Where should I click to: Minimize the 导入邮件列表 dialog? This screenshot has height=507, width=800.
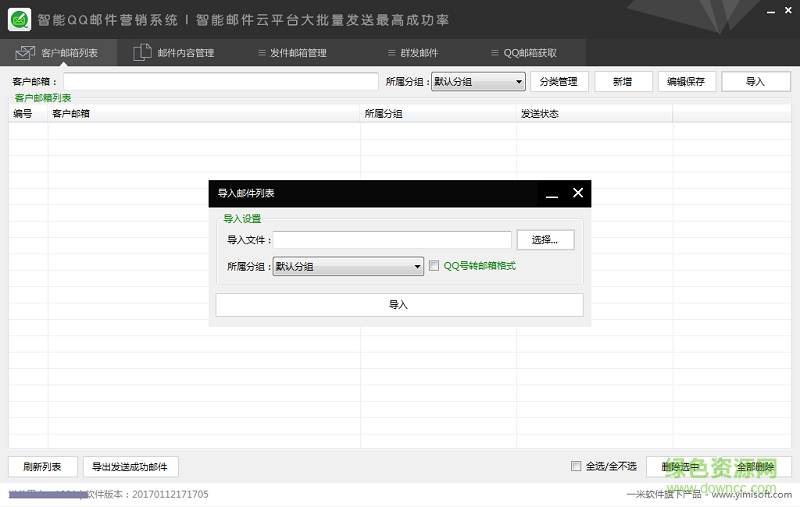click(552, 194)
